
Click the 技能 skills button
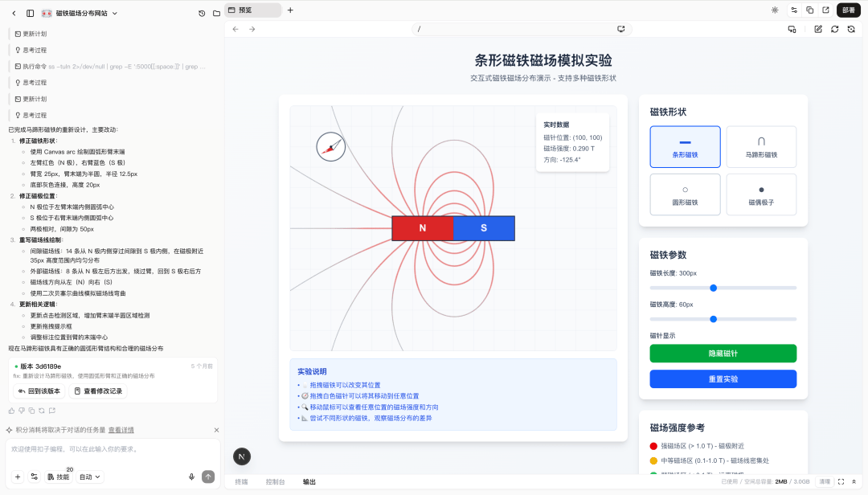coord(58,477)
